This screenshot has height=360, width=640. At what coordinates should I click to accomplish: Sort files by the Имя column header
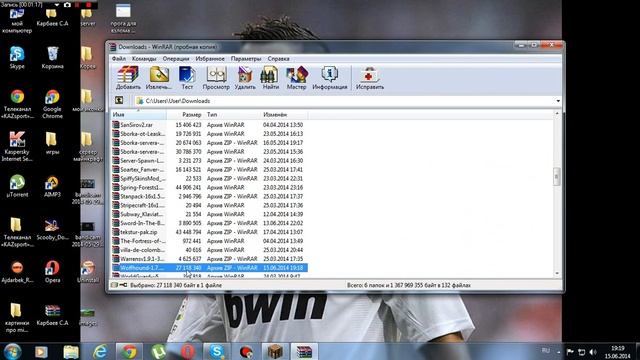click(x=139, y=115)
